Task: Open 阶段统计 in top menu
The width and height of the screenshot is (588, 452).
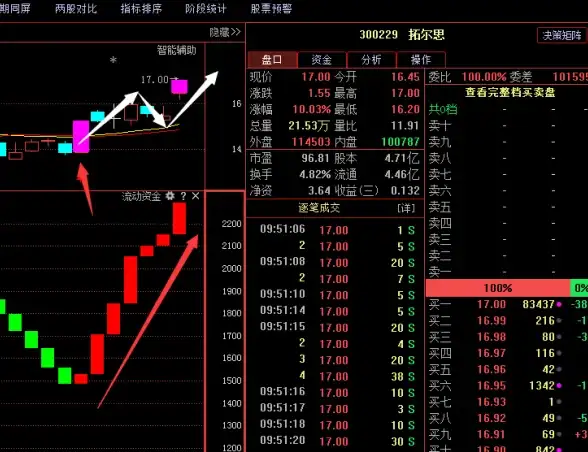Action: [x=206, y=9]
